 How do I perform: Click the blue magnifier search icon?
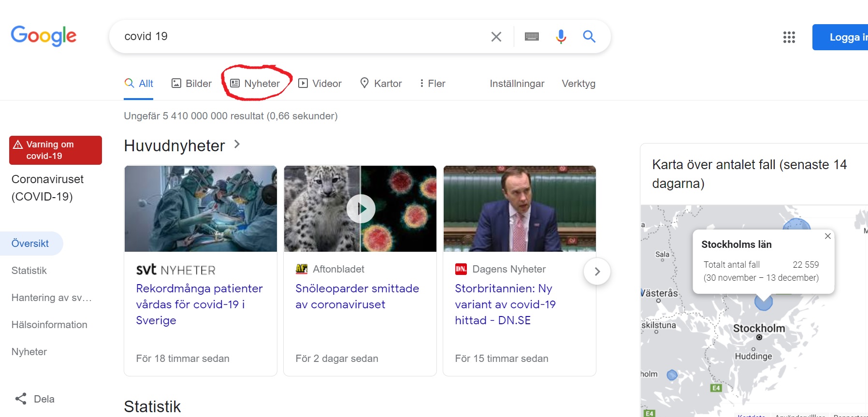tap(589, 36)
